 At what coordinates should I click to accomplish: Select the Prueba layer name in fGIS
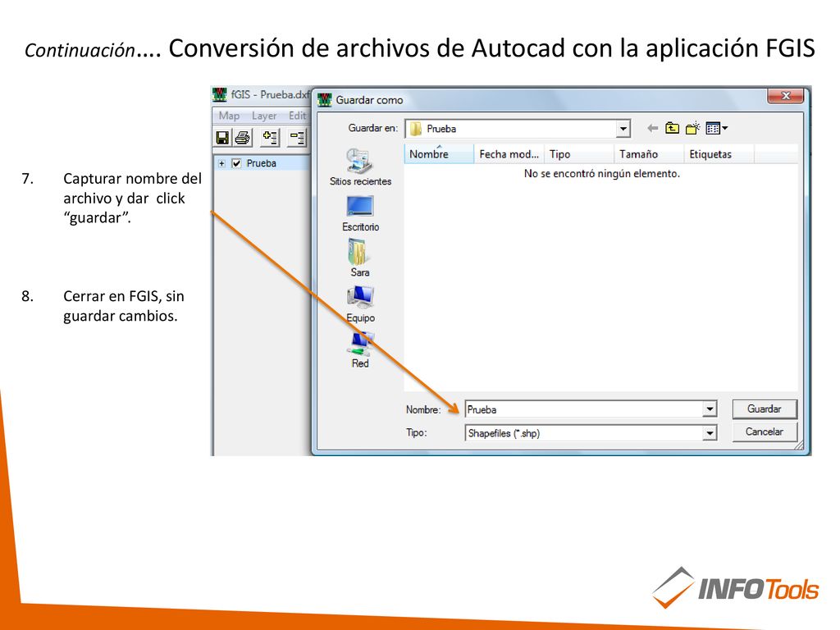pyautogui.click(x=262, y=163)
